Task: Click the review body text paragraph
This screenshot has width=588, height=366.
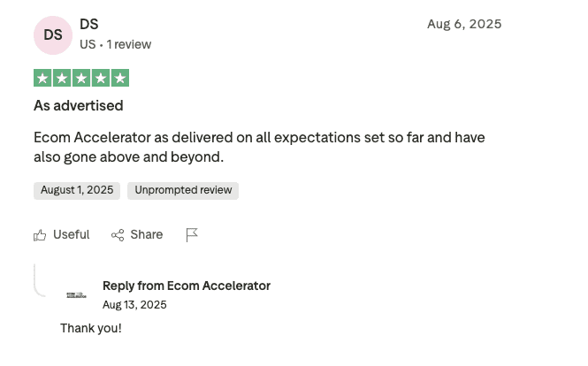Action: (259, 148)
